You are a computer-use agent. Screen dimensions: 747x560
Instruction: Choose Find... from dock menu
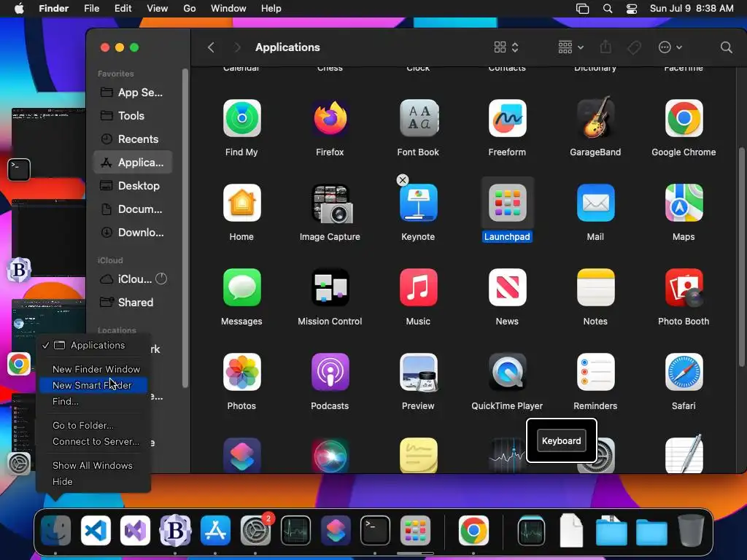pyautogui.click(x=93, y=402)
